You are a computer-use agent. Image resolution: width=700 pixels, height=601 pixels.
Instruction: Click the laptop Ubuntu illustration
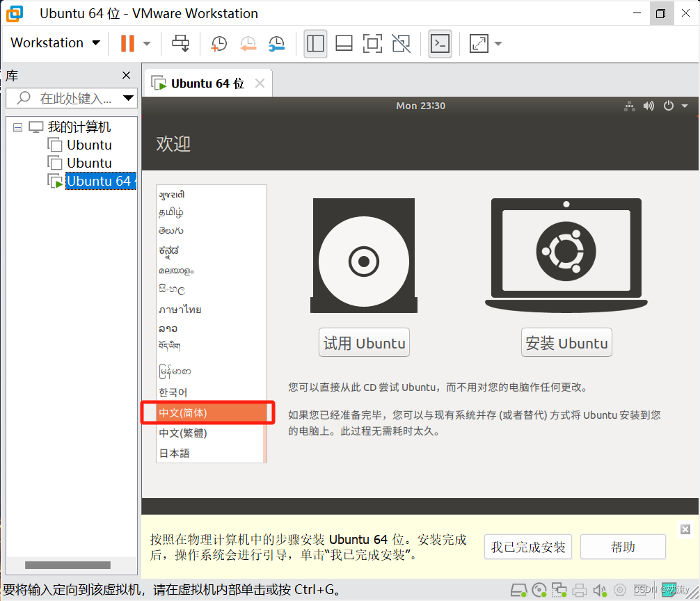[566, 255]
